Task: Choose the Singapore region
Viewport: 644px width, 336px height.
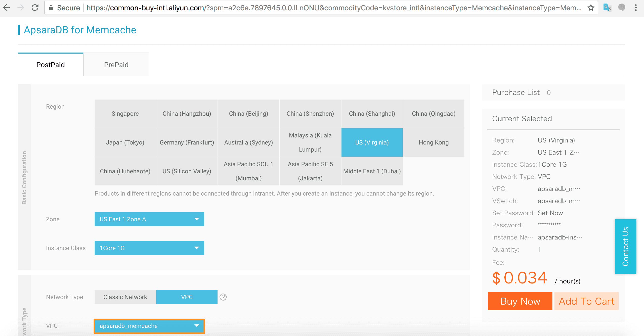Action: 125,114
